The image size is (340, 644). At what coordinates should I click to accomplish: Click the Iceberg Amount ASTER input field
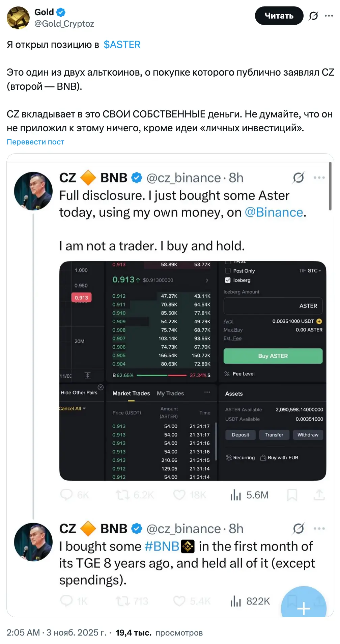[x=273, y=306]
